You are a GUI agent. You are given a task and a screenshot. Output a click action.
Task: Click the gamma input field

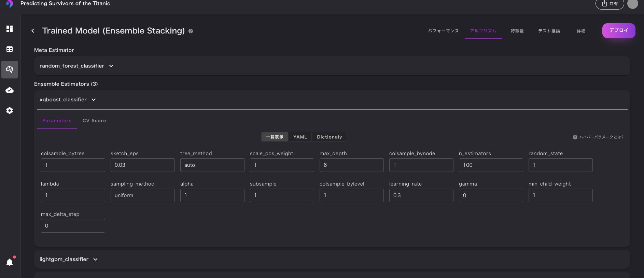coord(491,195)
